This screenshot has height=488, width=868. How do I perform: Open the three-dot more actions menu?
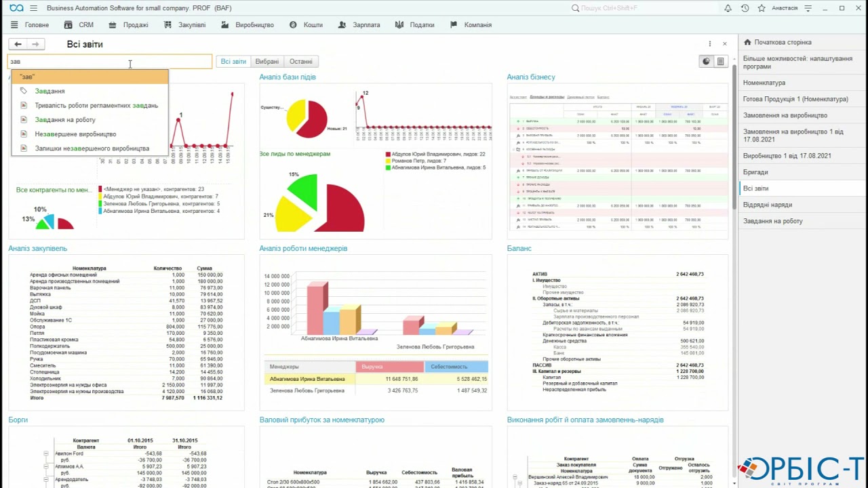710,44
